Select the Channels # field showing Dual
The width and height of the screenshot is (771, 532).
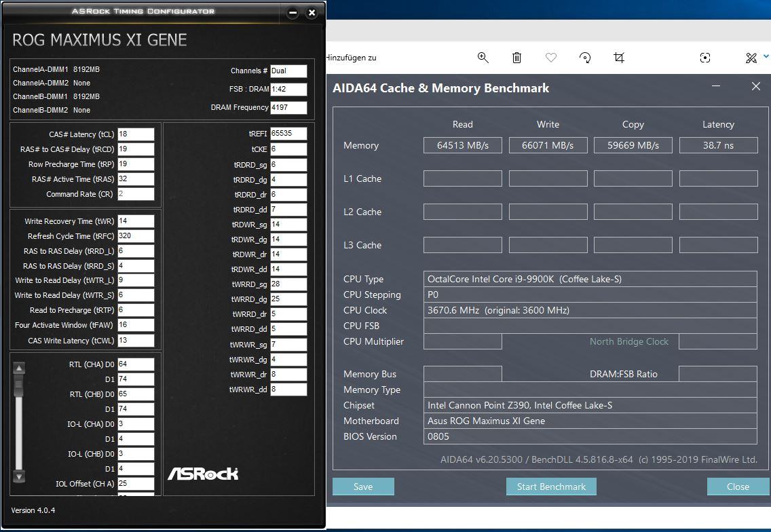[288, 71]
